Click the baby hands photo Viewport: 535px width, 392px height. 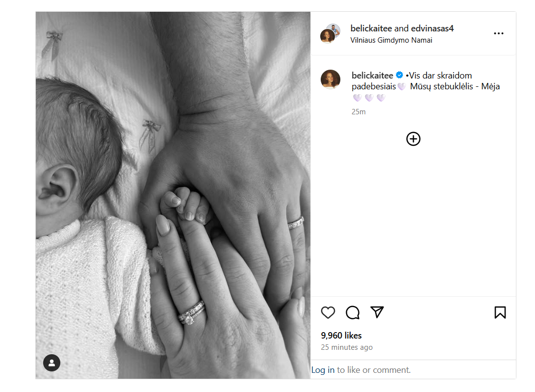point(173,195)
